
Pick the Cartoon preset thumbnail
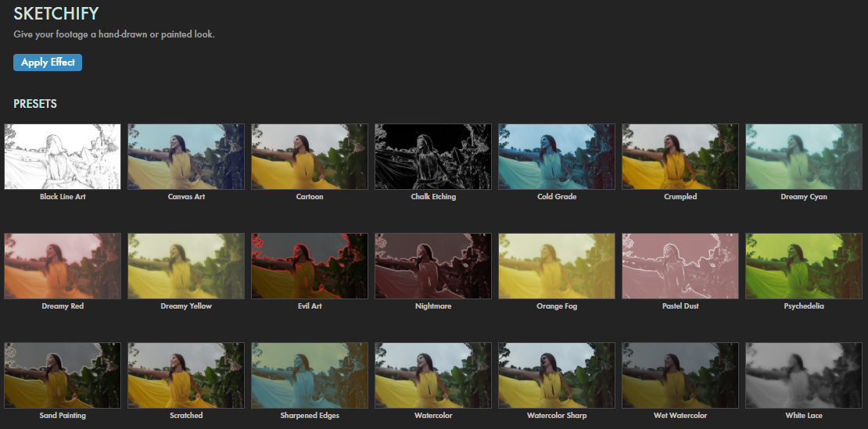click(x=310, y=156)
